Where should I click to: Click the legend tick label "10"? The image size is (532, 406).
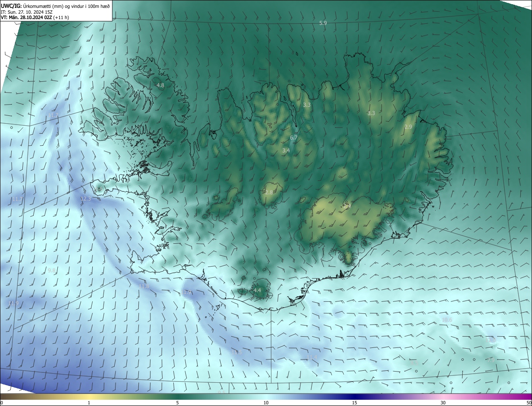tap(266, 403)
